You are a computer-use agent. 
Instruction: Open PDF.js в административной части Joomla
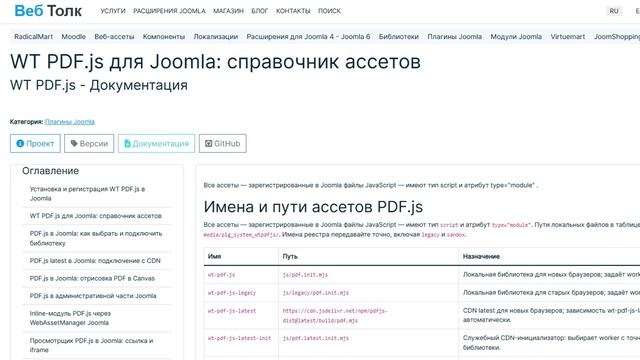tap(93, 296)
